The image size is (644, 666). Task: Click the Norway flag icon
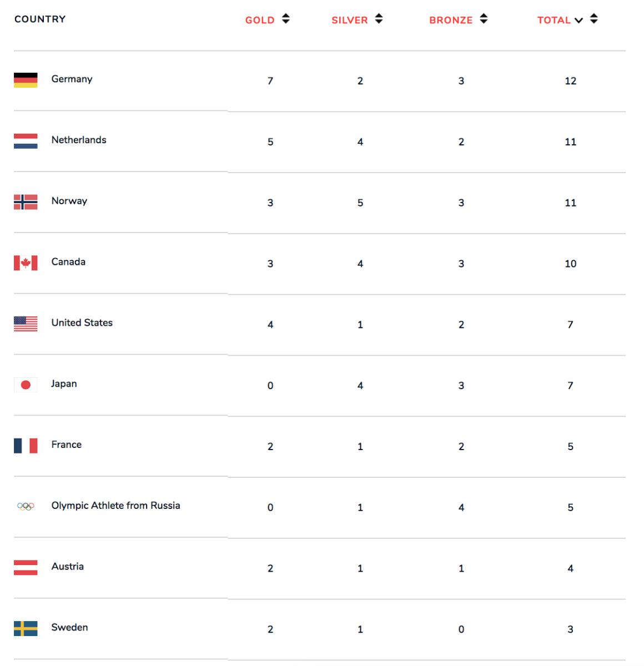pos(26,202)
